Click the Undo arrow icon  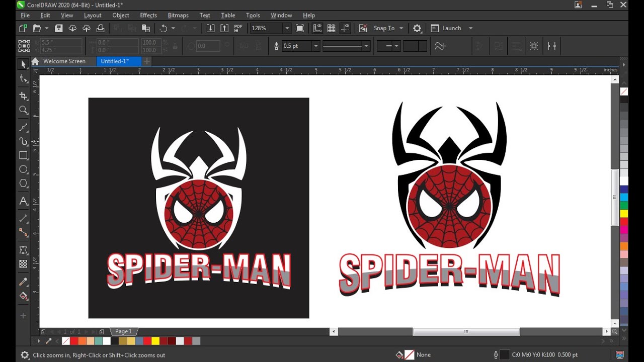[x=164, y=28]
